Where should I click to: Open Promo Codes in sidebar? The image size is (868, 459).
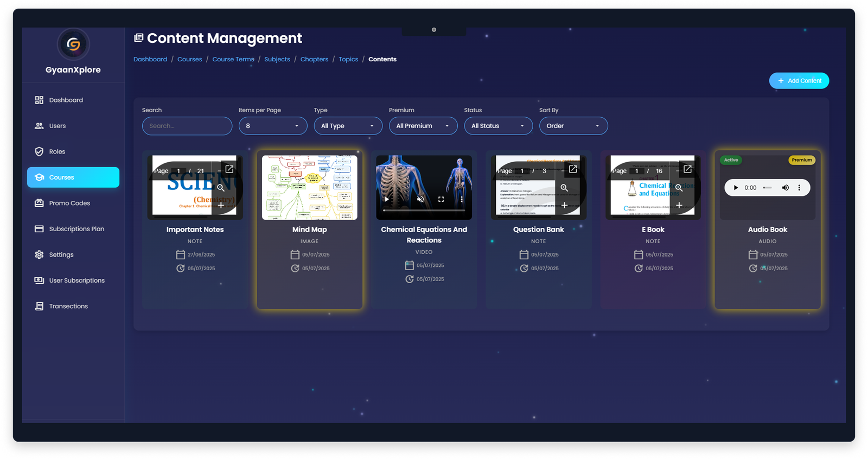(x=69, y=203)
